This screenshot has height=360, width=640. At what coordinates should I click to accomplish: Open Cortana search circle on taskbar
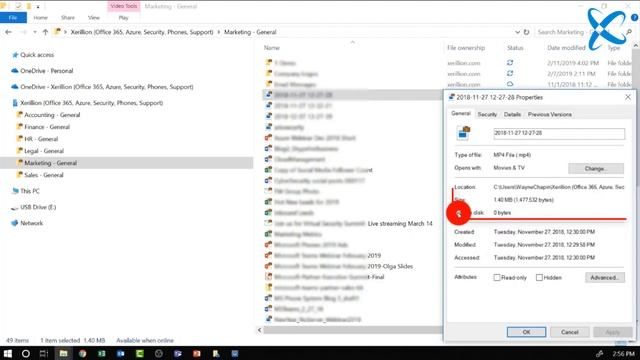[x=25, y=353]
